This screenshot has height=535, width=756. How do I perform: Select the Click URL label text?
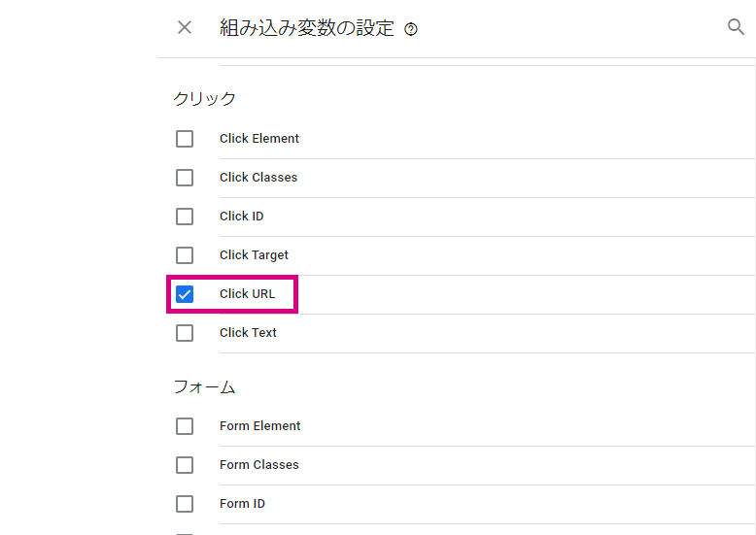[248, 293]
